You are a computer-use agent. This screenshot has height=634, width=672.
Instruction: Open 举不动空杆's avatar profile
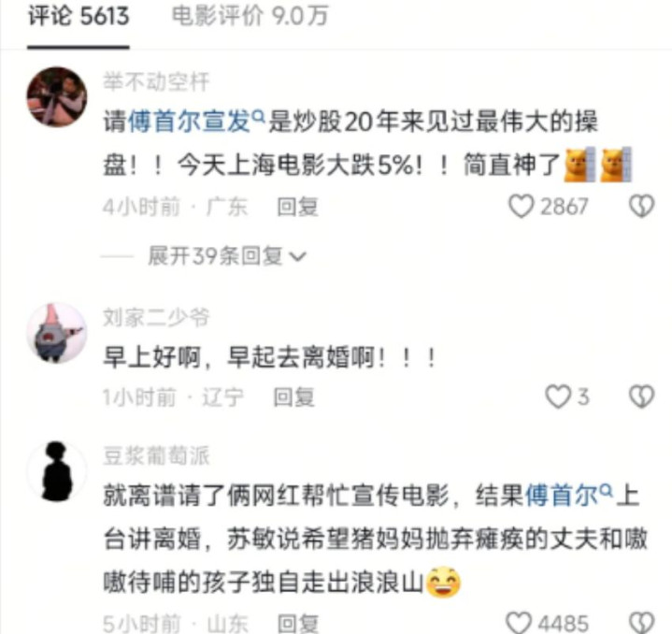(x=57, y=97)
